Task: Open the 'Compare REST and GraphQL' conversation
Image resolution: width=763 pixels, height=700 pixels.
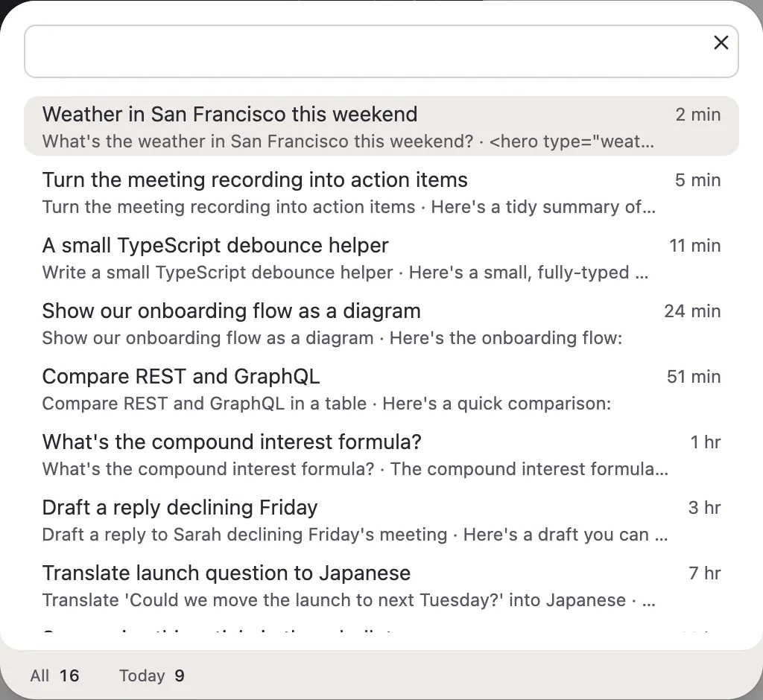Action: pyautogui.click(x=381, y=389)
